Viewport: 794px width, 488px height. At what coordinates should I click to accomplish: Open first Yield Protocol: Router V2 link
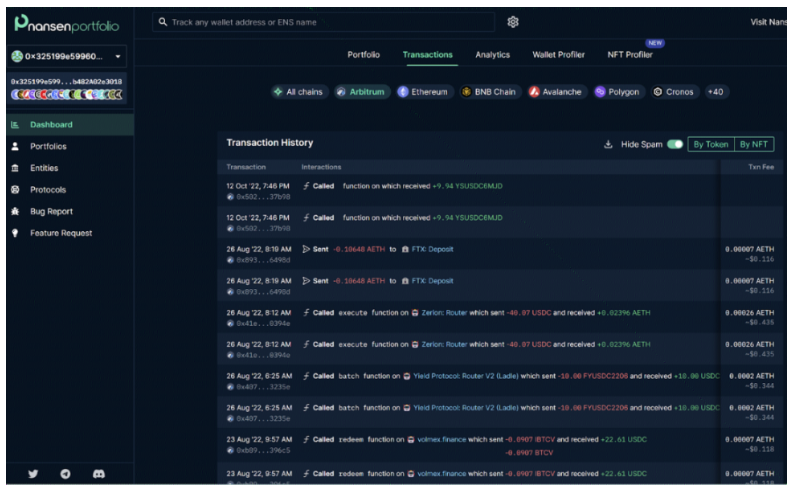[465, 376]
